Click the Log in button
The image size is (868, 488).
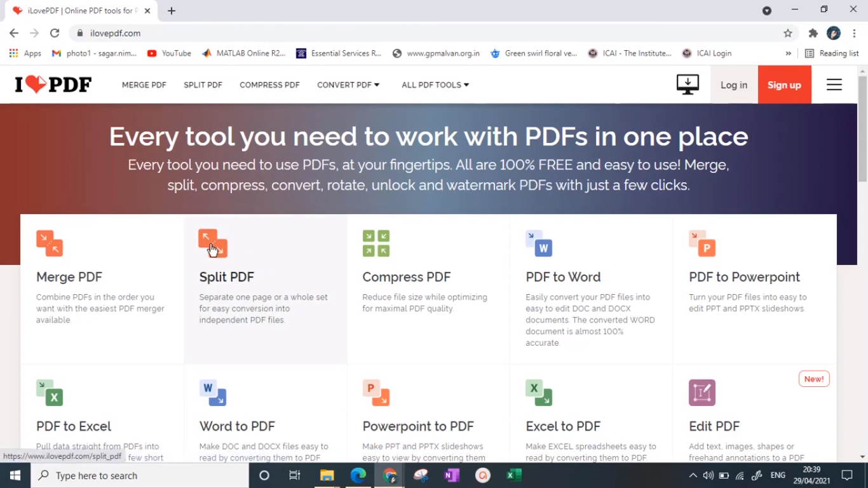click(734, 85)
